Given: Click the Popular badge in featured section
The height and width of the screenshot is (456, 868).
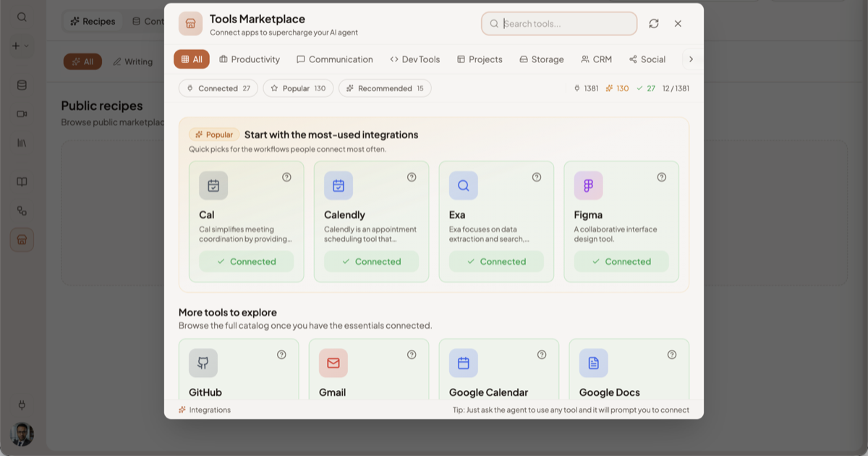Looking at the screenshot, I should coord(214,135).
